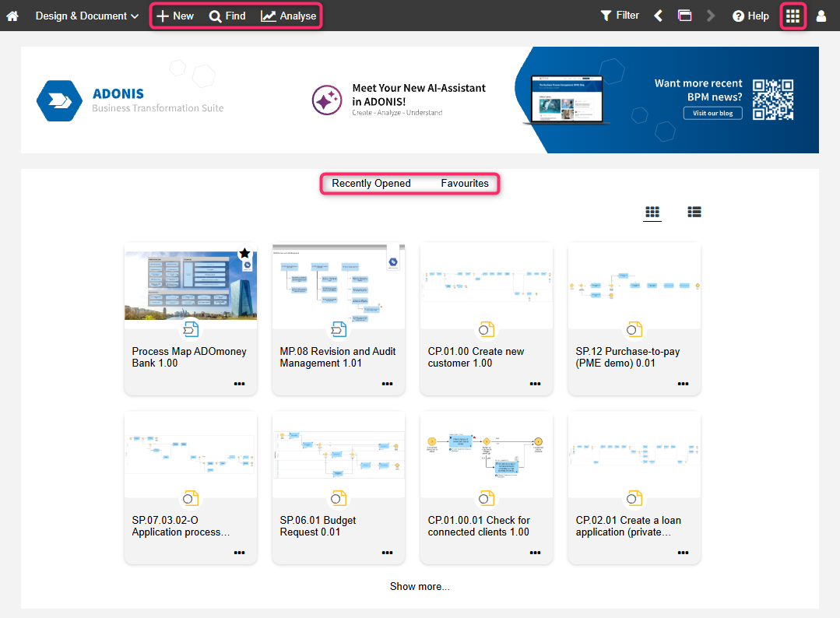Open the Find search

coord(227,15)
